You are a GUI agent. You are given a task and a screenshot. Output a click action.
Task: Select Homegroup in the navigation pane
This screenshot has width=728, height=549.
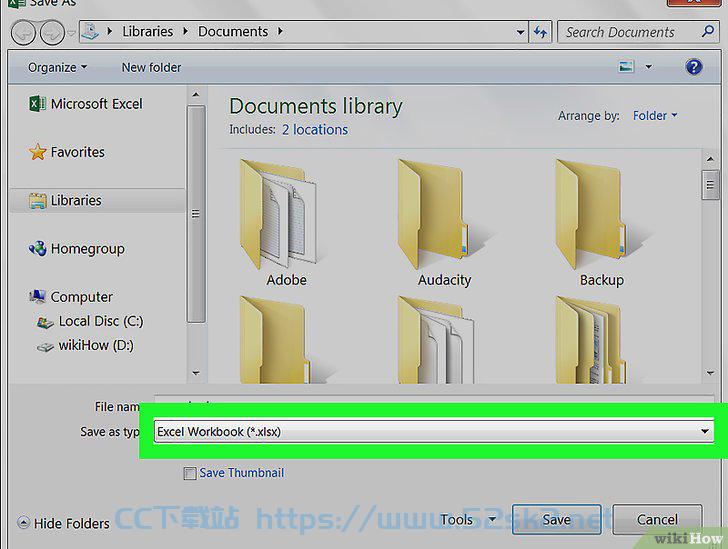coord(88,249)
